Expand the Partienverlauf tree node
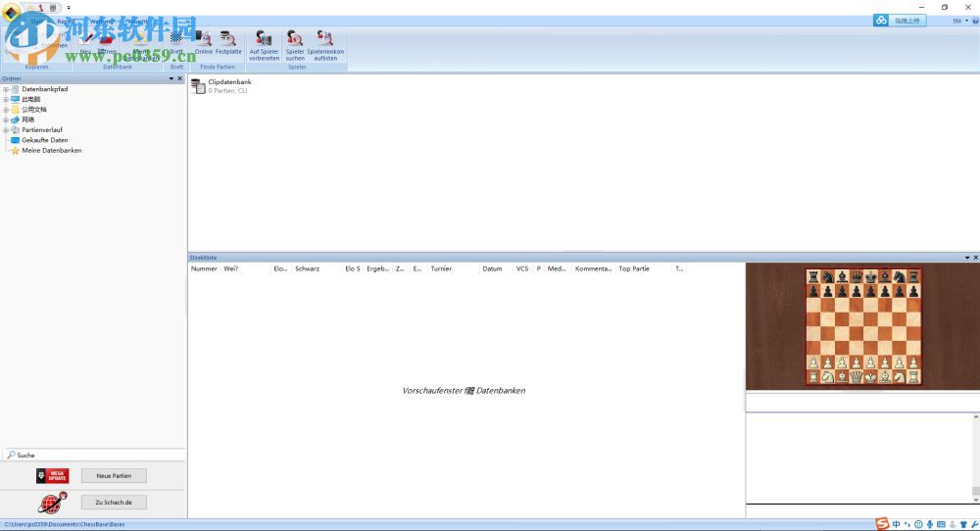This screenshot has width=980, height=531. tap(6, 130)
